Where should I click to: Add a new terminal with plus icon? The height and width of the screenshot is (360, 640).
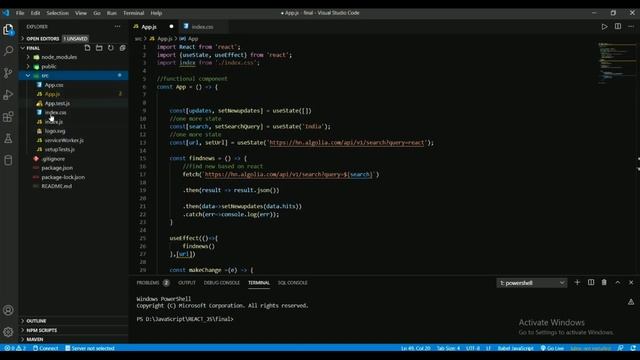(x=577, y=282)
